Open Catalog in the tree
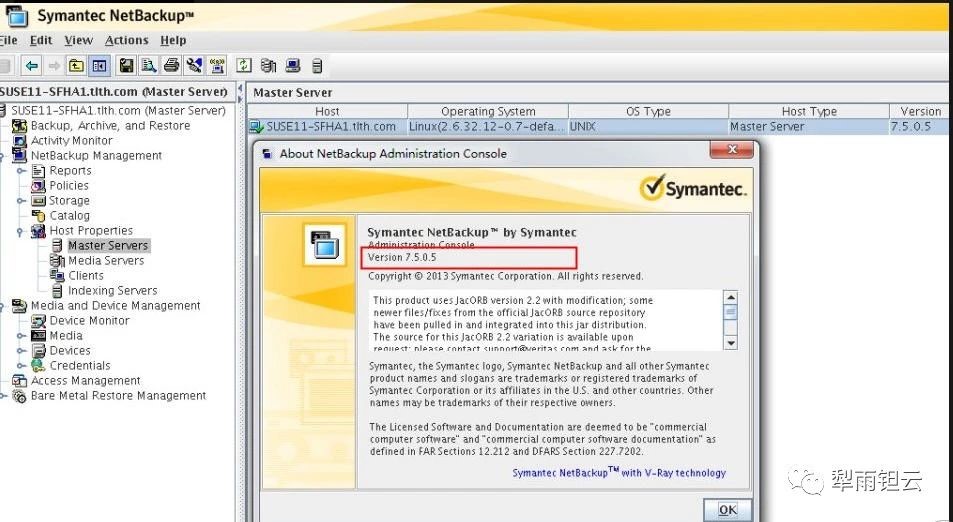This screenshot has width=953, height=522. pos(69,216)
